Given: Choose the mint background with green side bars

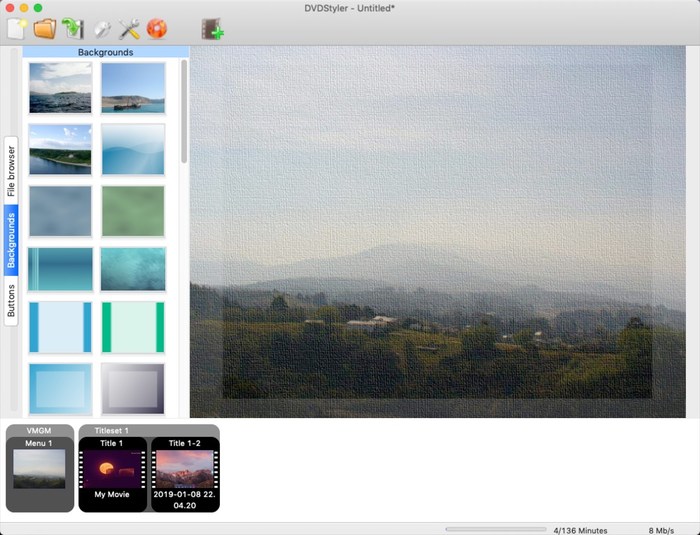Looking at the screenshot, I should click(x=133, y=327).
